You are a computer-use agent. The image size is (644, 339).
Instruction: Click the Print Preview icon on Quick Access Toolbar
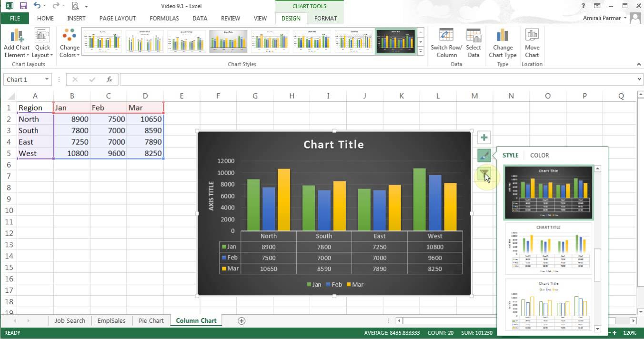pos(75,6)
